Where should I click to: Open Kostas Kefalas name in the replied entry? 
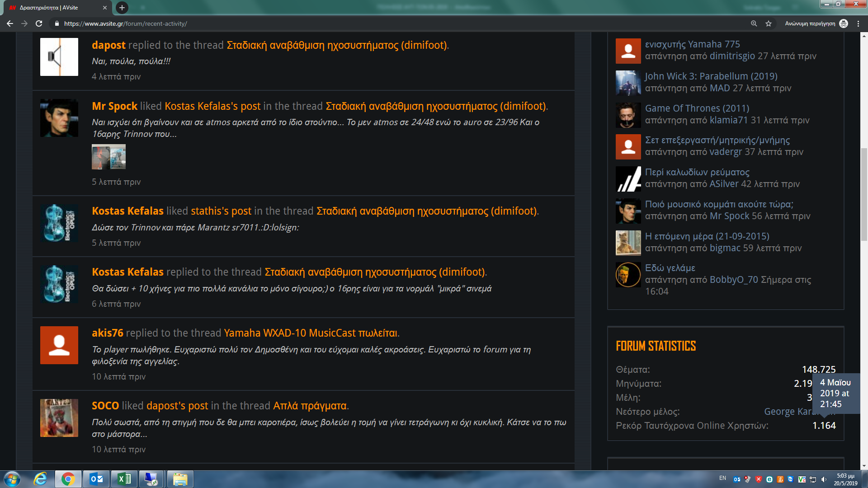127,272
